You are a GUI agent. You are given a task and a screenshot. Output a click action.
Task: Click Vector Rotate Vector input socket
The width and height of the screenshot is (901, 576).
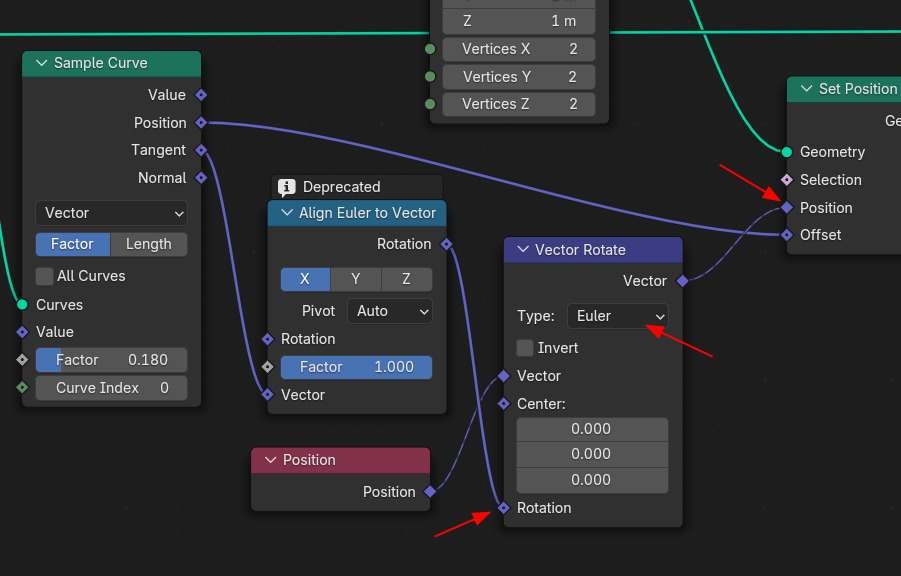[x=504, y=376]
